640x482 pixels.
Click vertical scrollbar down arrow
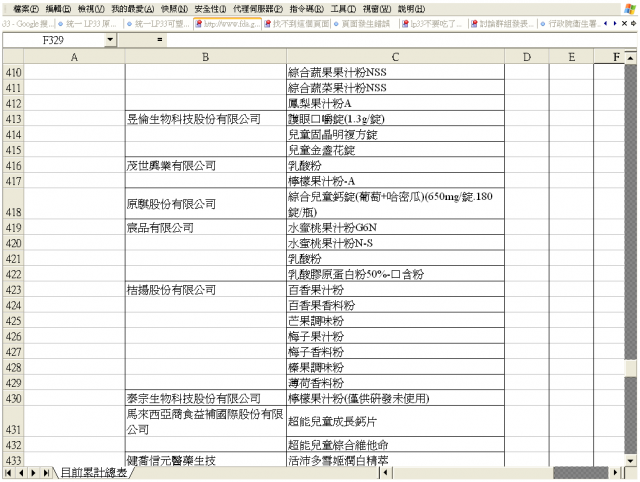tap(631, 461)
